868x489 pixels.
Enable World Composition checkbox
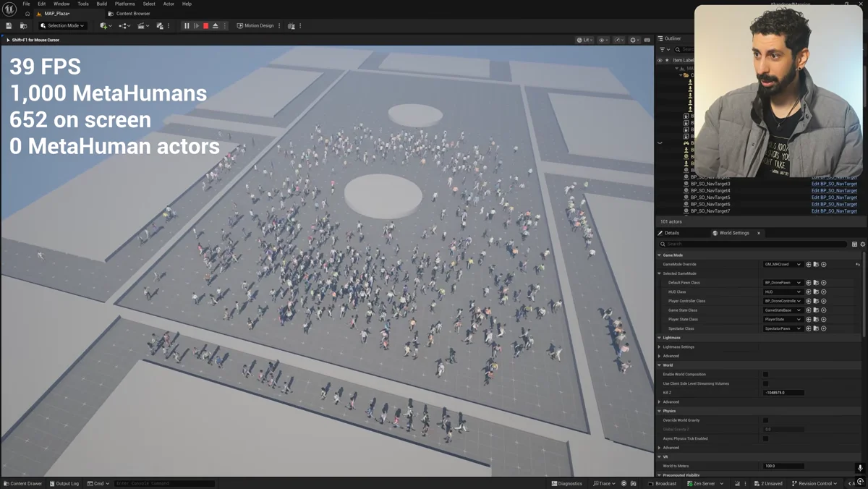(765, 375)
